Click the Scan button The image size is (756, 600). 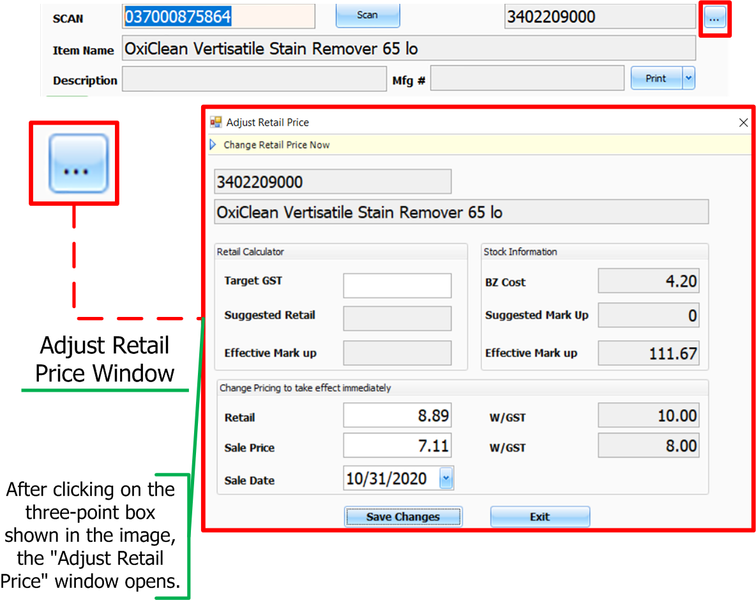click(367, 15)
